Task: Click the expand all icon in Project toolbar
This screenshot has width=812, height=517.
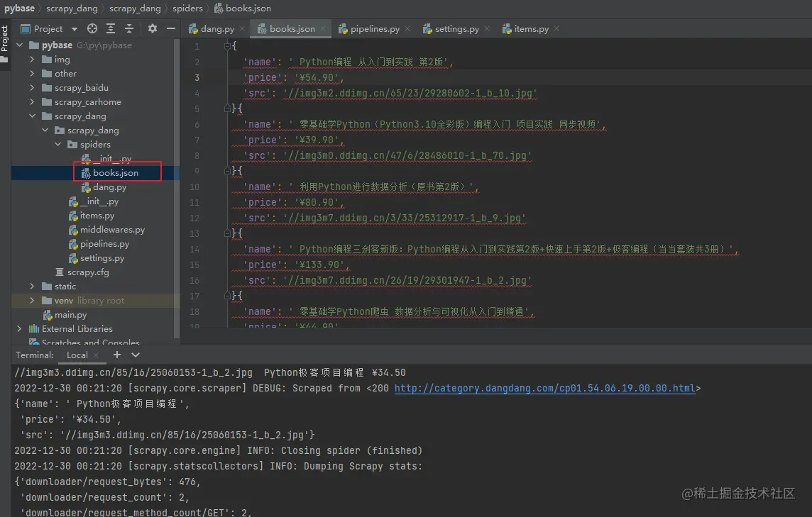Action: pos(111,29)
